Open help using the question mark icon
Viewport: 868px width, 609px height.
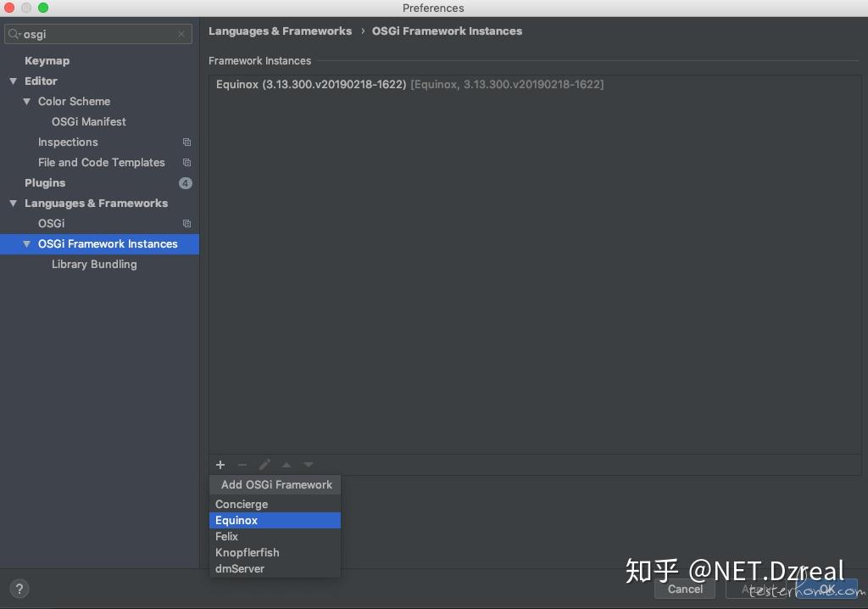(19, 588)
